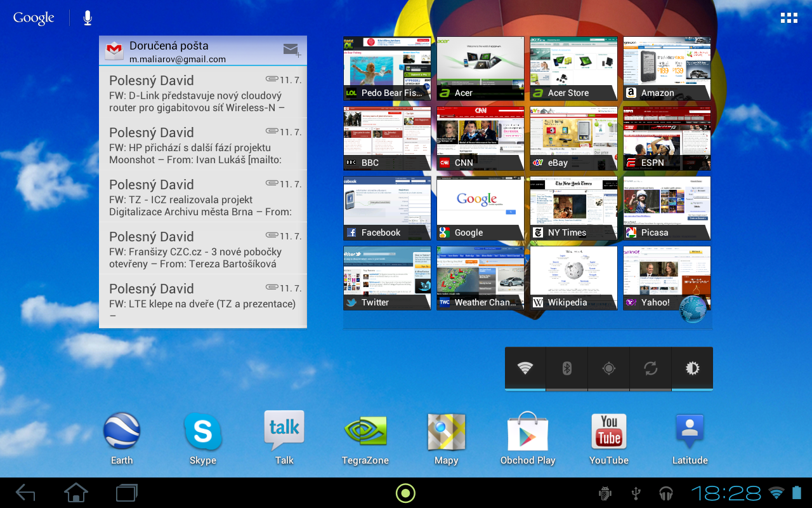Image resolution: width=812 pixels, height=508 pixels.
Task: Launch the Mapy application
Action: 446,431
